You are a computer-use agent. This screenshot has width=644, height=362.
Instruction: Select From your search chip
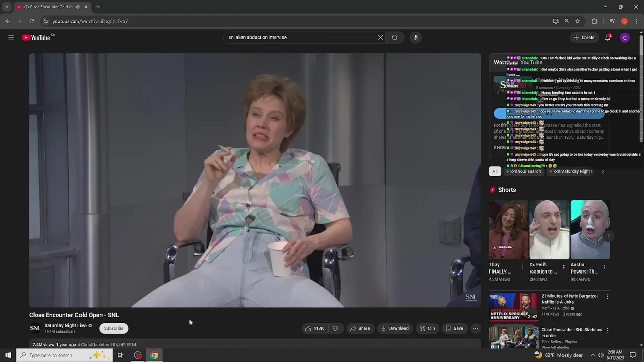coord(524,172)
